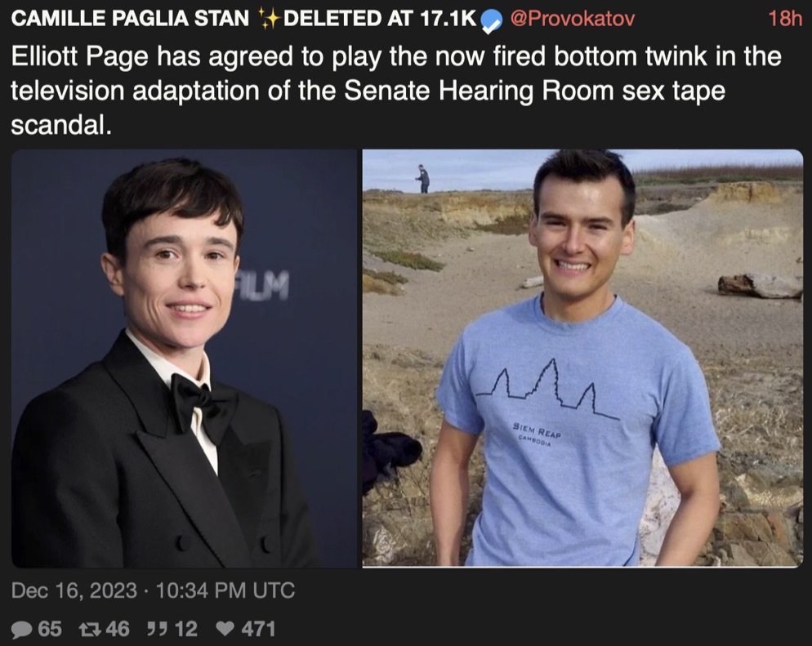Click the quote marks icon
The width and height of the screenshot is (812, 646).
coord(158,629)
